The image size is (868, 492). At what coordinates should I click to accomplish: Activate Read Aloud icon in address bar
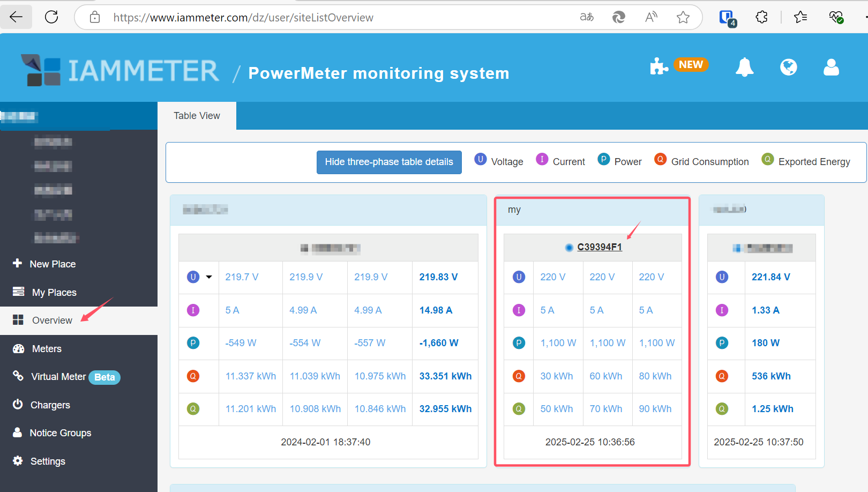(651, 17)
